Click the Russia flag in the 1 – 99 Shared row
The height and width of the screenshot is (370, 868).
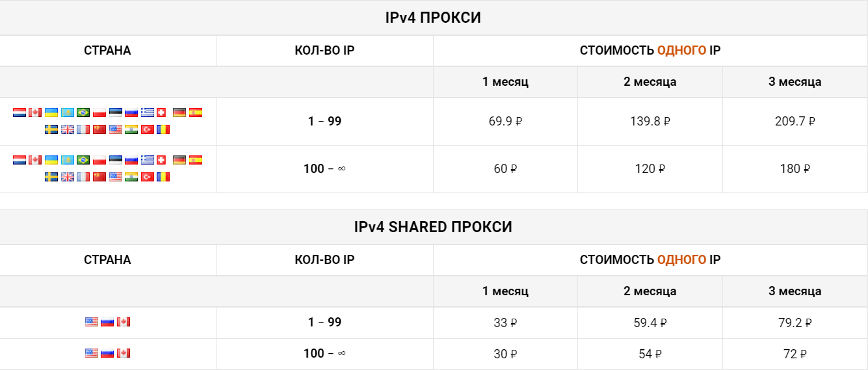click(107, 322)
